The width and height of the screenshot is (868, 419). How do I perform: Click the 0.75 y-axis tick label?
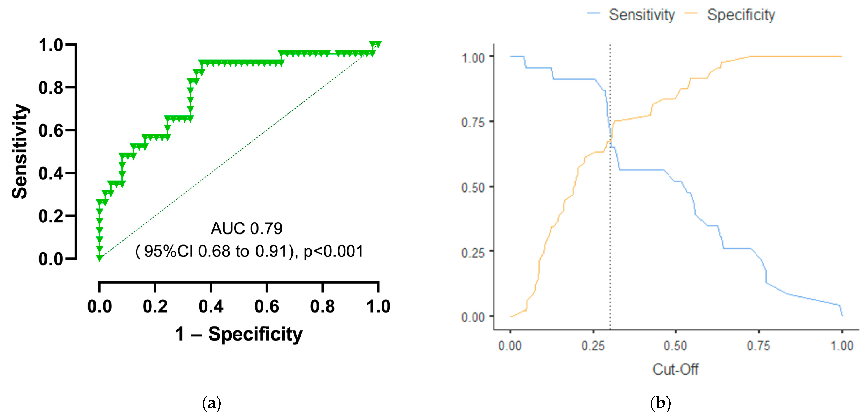472,122
